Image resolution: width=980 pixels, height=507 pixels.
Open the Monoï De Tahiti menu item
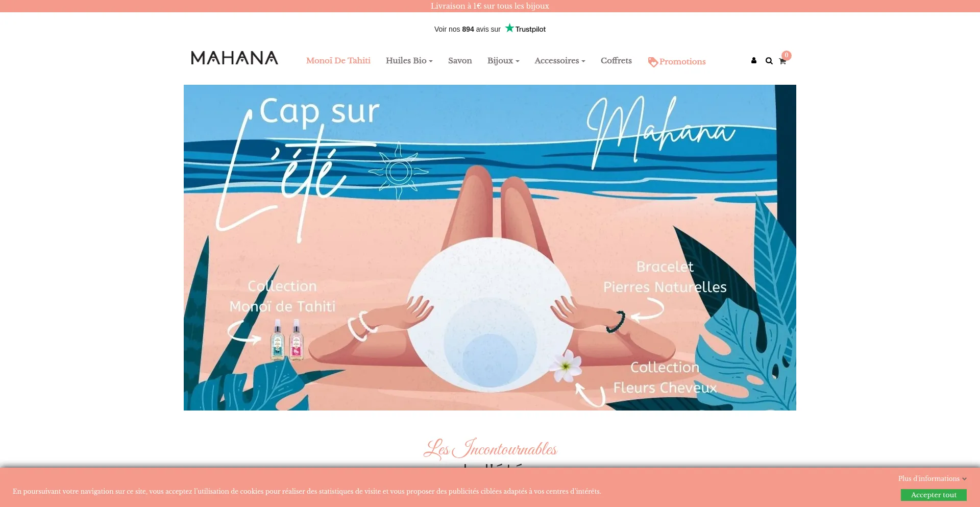[x=338, y=60]
